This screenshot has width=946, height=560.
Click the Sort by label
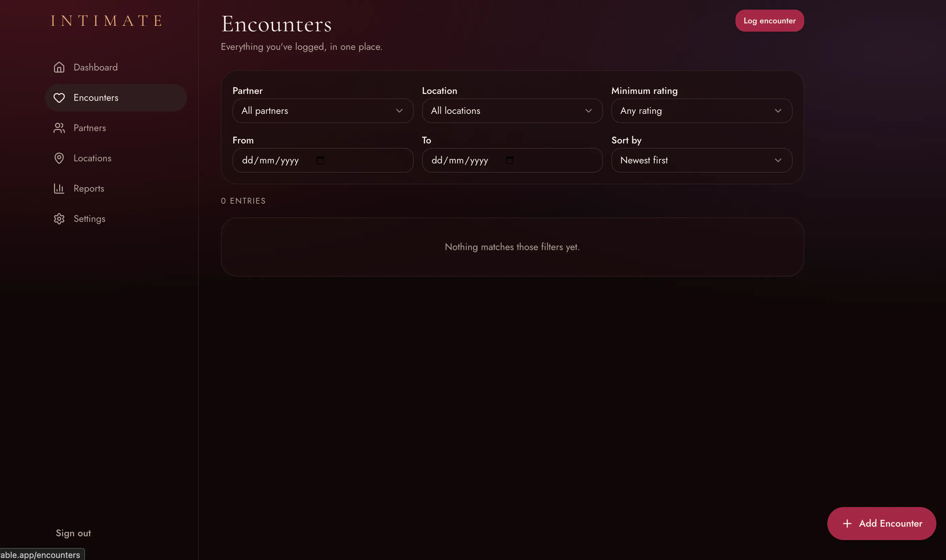pos(626,140)
